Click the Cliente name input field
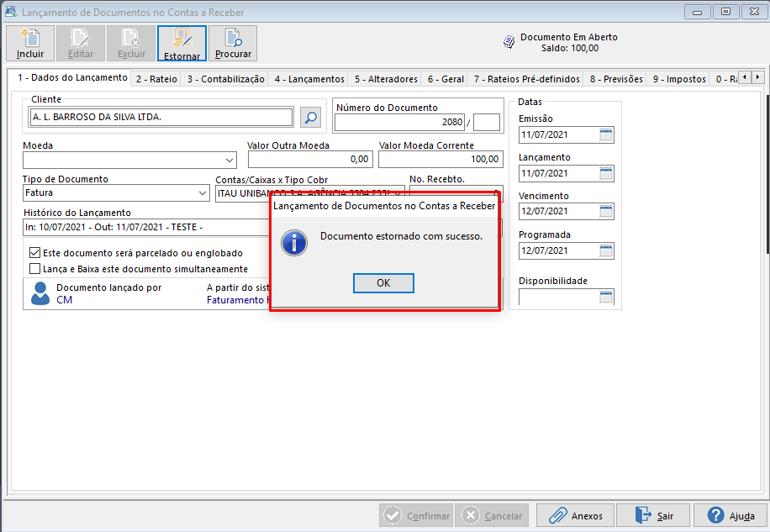Image resolution: width=770 pixels, height=532 pixels. click(x=161, y=118)
